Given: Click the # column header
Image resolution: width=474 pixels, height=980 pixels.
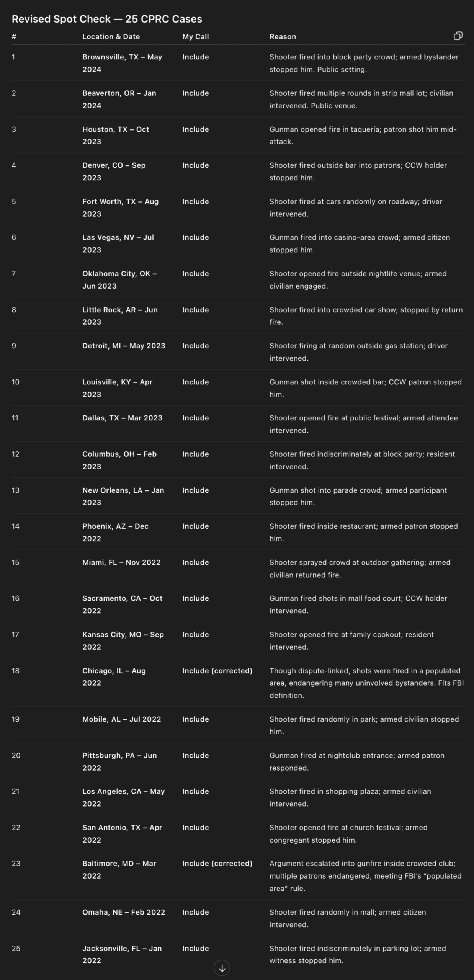Looking at the screenshot, I should (x=14, y=37).
